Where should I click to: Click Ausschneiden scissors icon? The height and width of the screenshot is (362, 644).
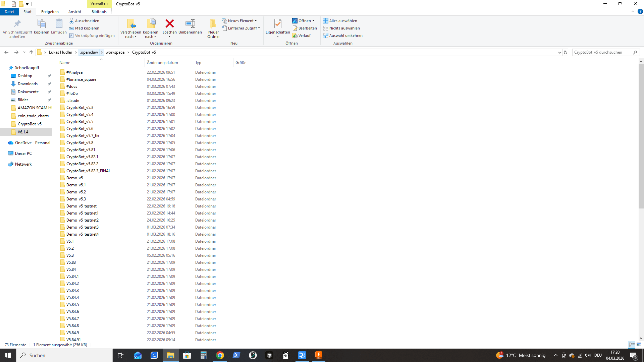pyautogui.click(x=71, y=21)
